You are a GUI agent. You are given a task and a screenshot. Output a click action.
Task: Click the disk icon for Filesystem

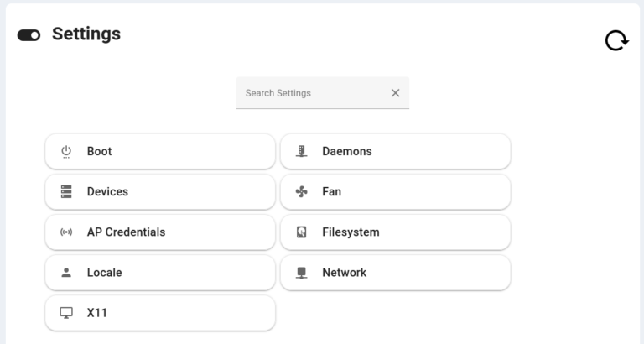click(x=302, y=232)
